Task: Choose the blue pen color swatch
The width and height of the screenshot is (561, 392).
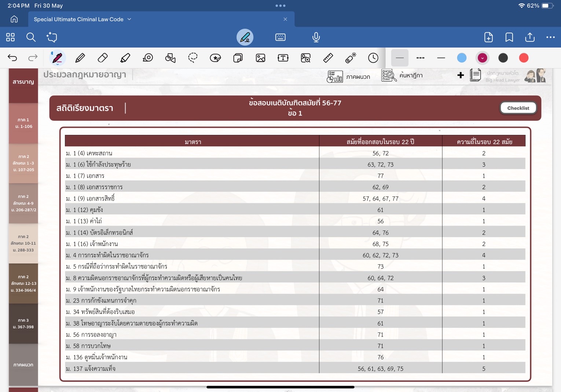Action: tap(462, 58)
